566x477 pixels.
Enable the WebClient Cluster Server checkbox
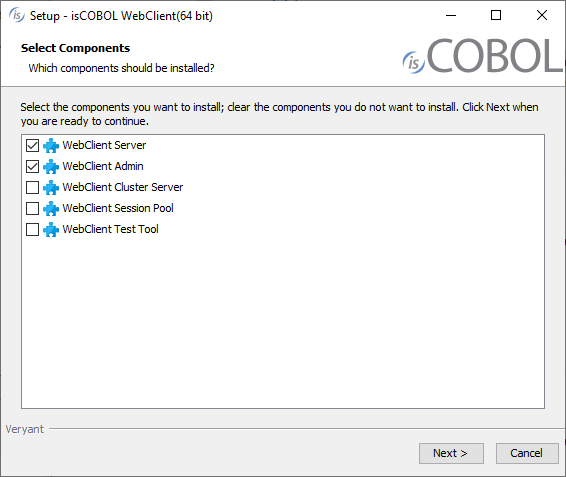click(x=32, y=187)
